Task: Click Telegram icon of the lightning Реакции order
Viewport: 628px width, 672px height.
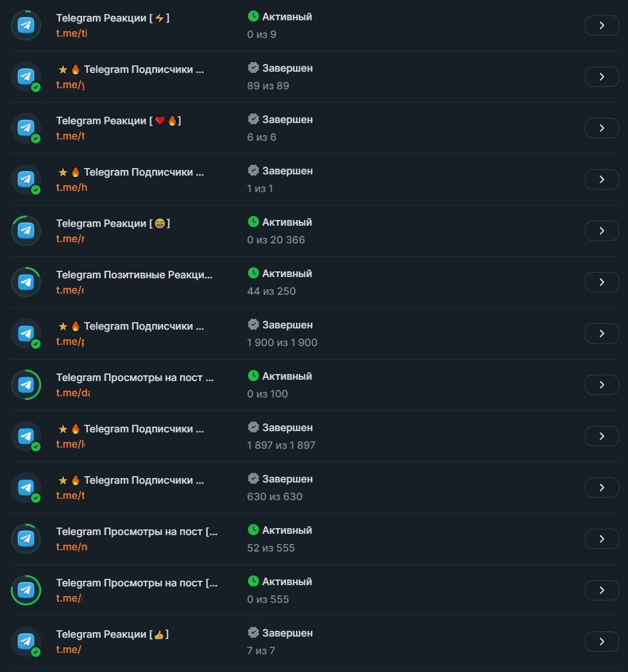Action: pyautogui.click(x=26, y=25)
